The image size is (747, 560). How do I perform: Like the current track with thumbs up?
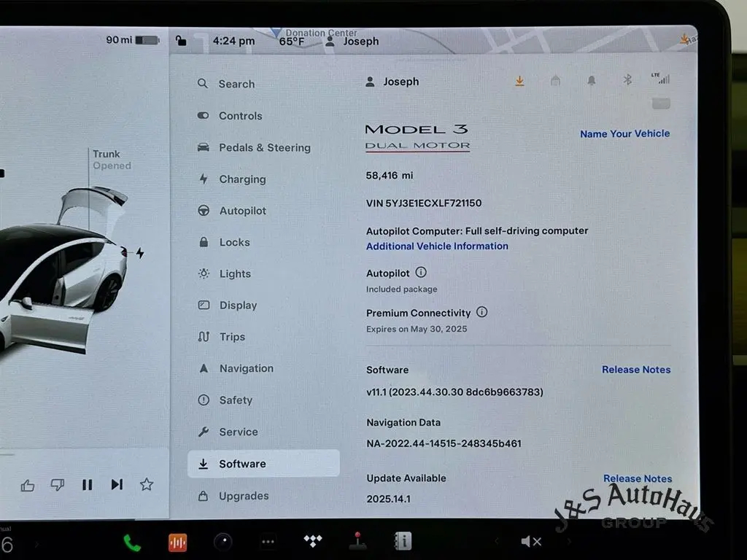tap(28, 485)
